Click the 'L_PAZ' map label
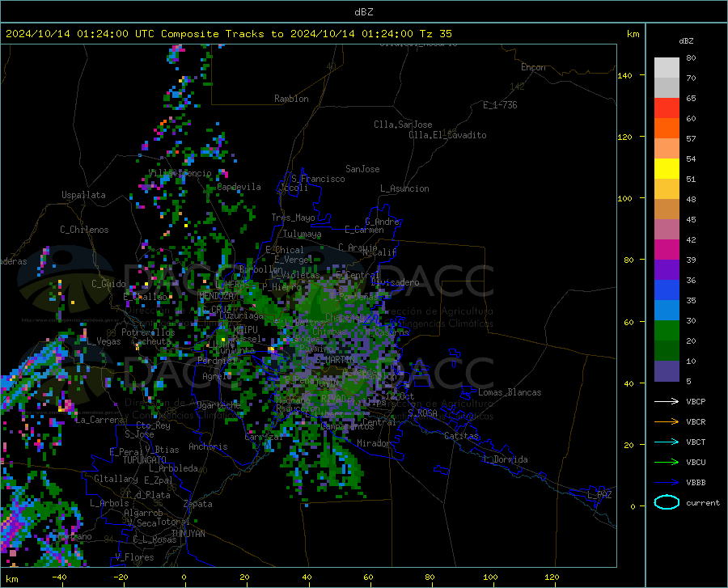This screenshot has height=588, width=728. [599, 495]
